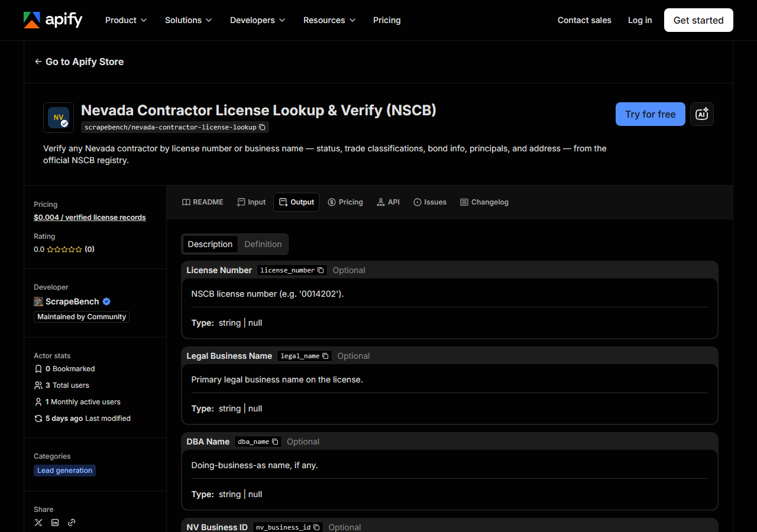Image resolution: width=757 pixels, height=532 pixels.
Task: Click the actor title Nevada Contractor License Lookup
Action: pos(258,110)
